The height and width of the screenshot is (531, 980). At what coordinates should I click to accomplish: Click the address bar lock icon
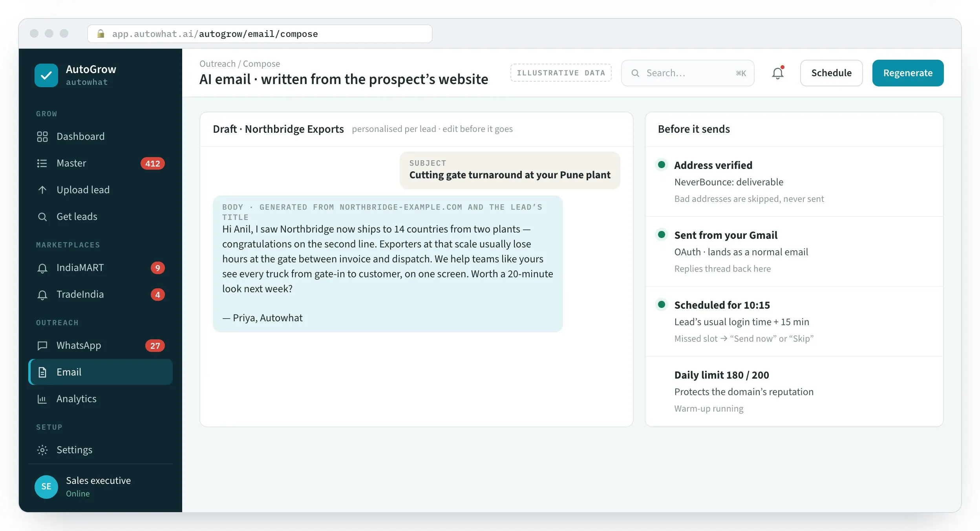pos(101,33)
